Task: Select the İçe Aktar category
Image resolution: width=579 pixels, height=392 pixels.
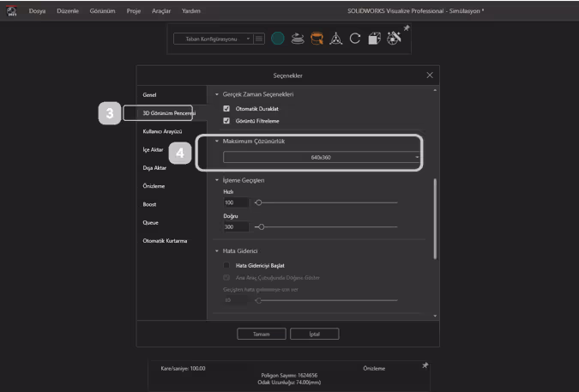Action: [153, 149]
